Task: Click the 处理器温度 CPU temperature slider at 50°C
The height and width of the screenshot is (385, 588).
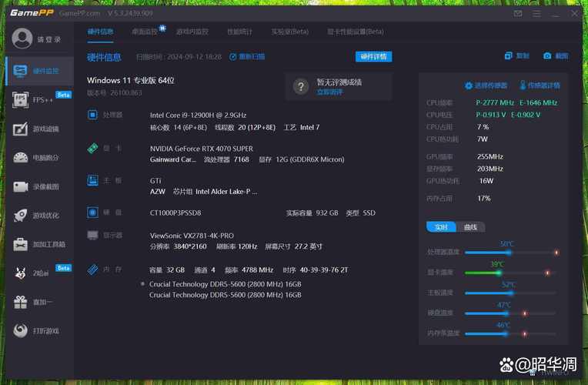Action: [509, 253]
